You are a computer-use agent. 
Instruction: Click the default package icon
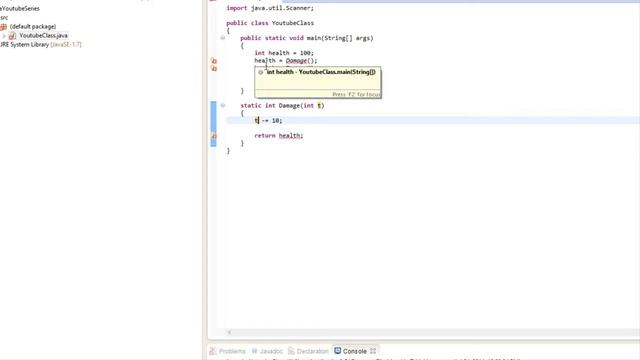click(x=4, y=27)
